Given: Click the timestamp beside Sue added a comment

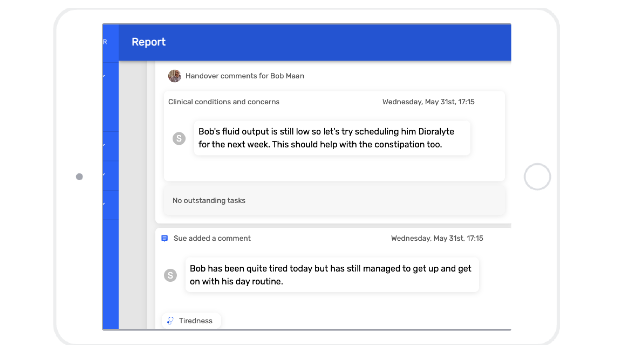Looking at the screenshot, I should 437,238.
